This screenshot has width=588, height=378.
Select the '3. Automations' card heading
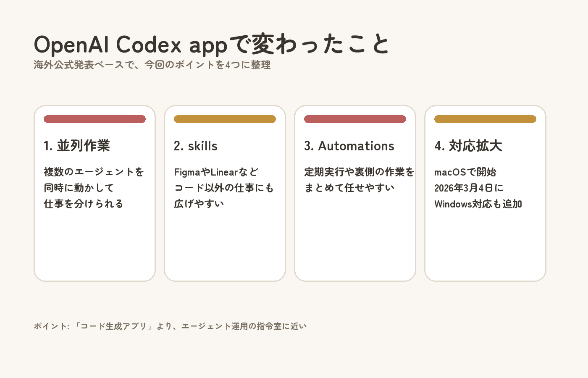click(349, 146)
